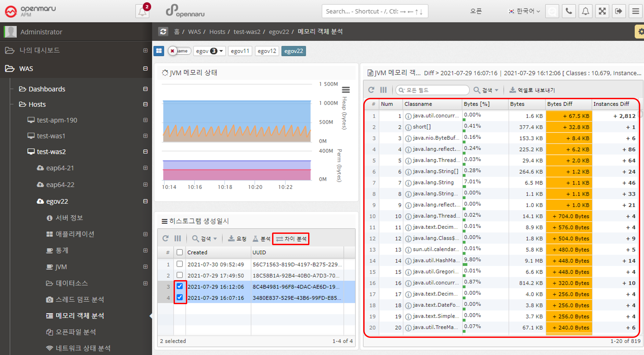The width and height of the screenshot is (644, 355).
Task: Click the fullscreen expand icon in header
Action: click(602, 11)
